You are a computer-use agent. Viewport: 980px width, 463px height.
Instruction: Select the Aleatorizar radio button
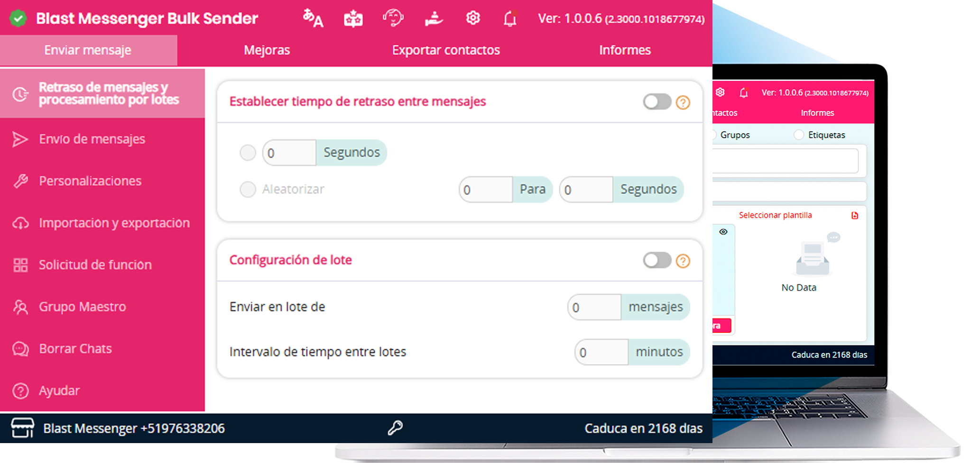point(248,190)
